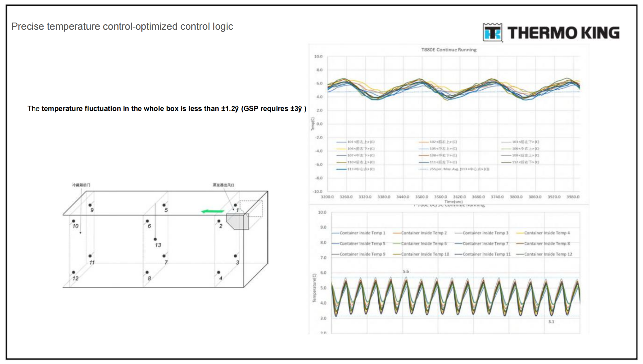Click sensor dot number 2
The image size is (643, 364).
pyautogui.click(x=219, y=221)
